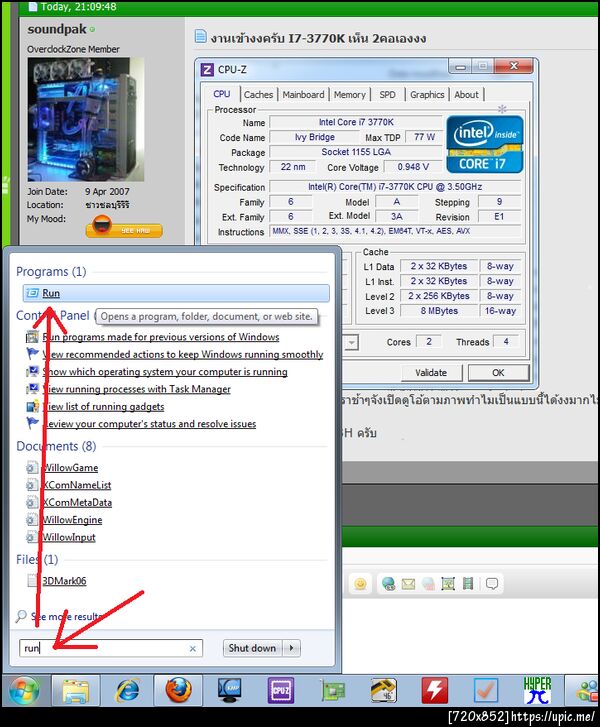
Task: Click the Run program icon
Action: click(x=32, y=293)
